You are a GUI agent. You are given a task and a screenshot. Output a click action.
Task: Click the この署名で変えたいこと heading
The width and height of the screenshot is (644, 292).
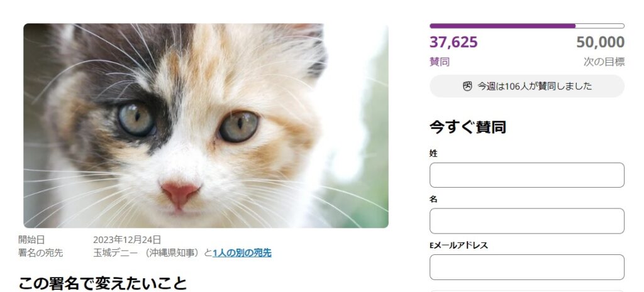(103, 283)
